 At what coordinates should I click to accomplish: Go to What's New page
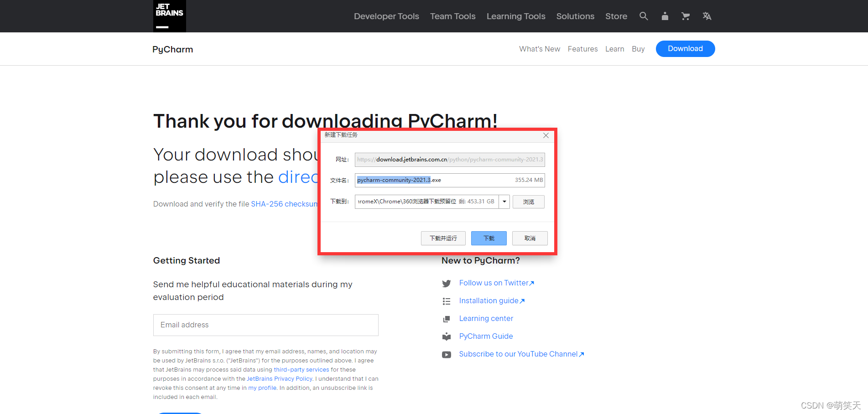tap(540, 49)
